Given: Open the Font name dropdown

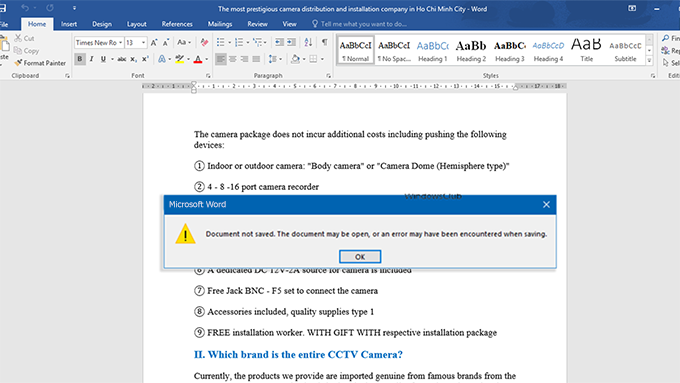Looking at the screenshot, I should click(x=121, y=43).
